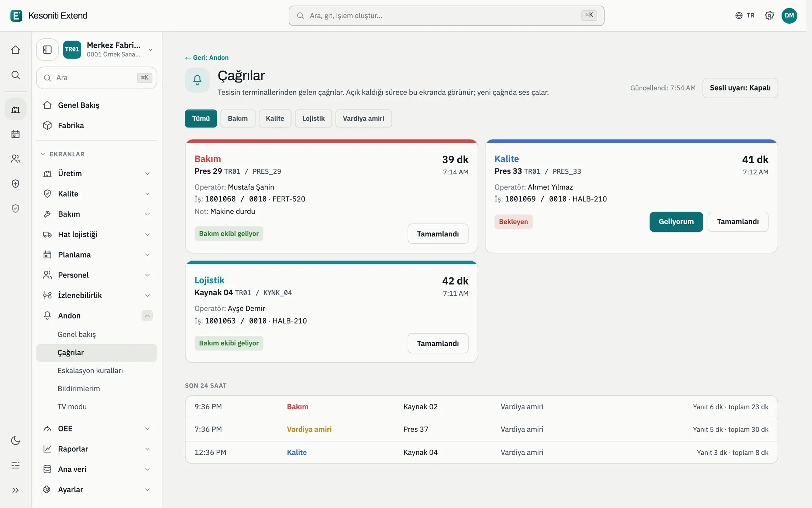Switch language via TR globe
Viewport: 812px width, 508px height.
745,16
